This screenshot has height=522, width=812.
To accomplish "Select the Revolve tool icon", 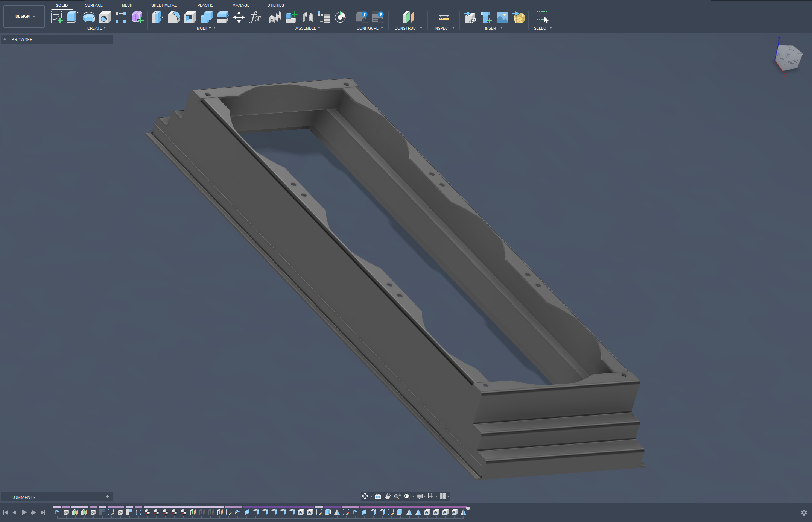I will [x=89, y=17].
